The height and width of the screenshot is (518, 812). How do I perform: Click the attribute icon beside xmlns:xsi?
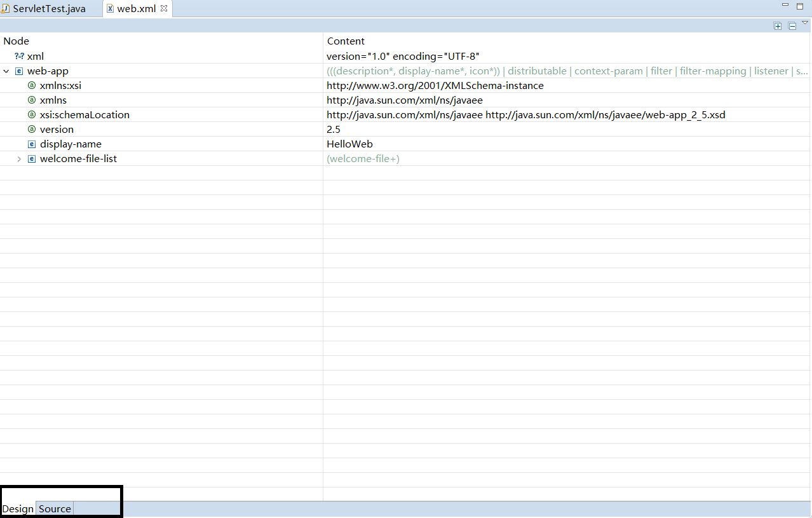[31, 85]
